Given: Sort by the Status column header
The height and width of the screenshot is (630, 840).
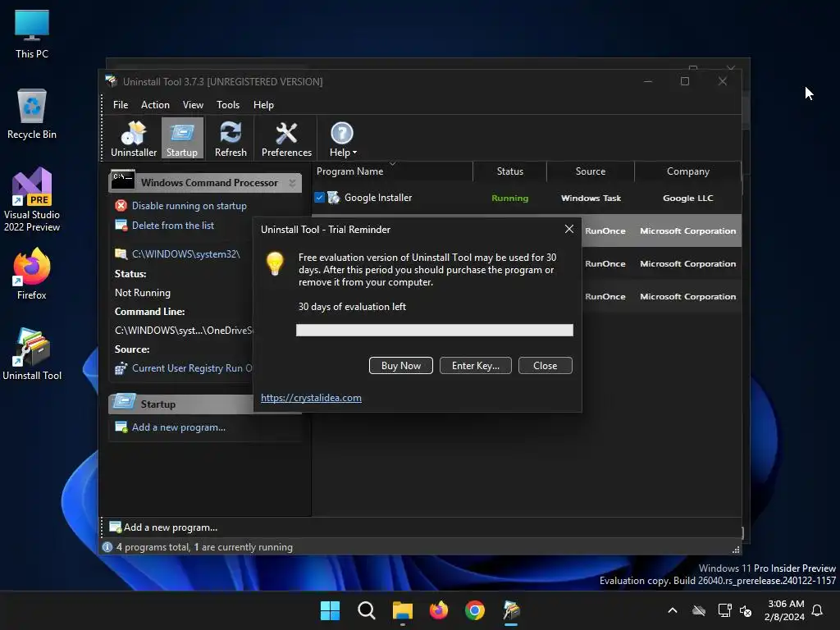Looking at the screenshot, I should tap(510, 171).
